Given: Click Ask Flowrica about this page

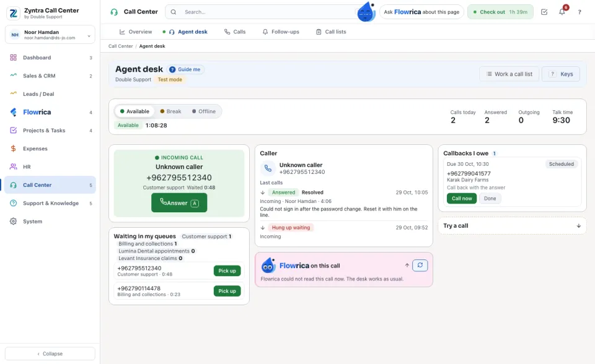Looking at the screenshot, I should (421, 12).
